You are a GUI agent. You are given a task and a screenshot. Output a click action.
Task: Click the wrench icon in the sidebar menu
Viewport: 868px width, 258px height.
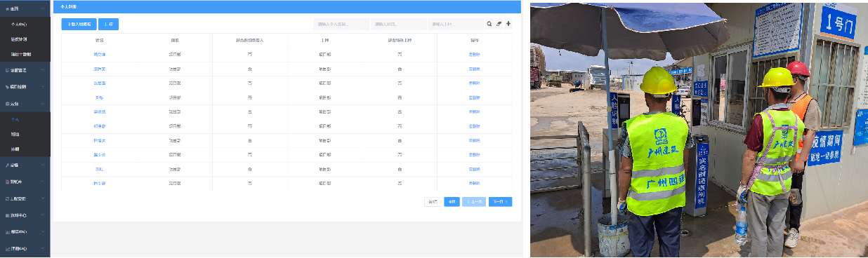click(x=7, y=165)
